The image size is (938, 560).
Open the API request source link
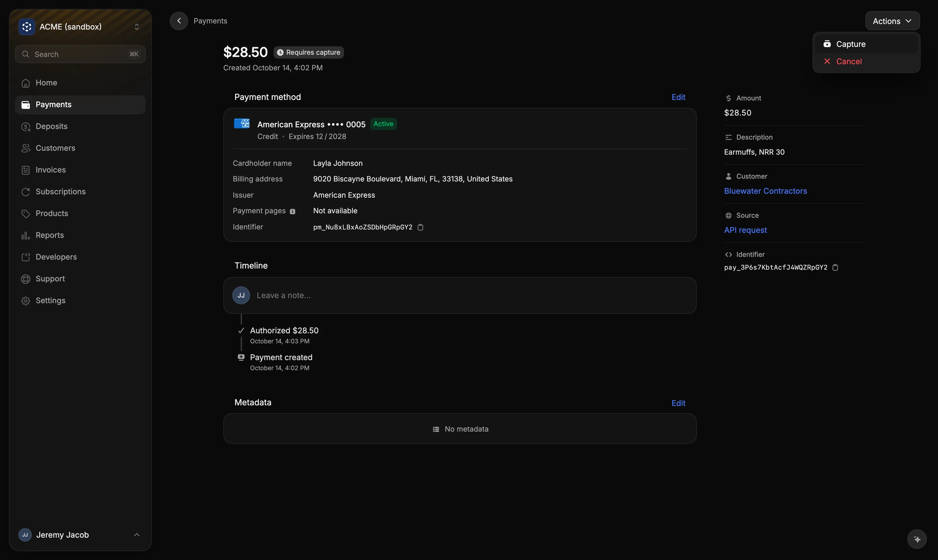point(745,230)
